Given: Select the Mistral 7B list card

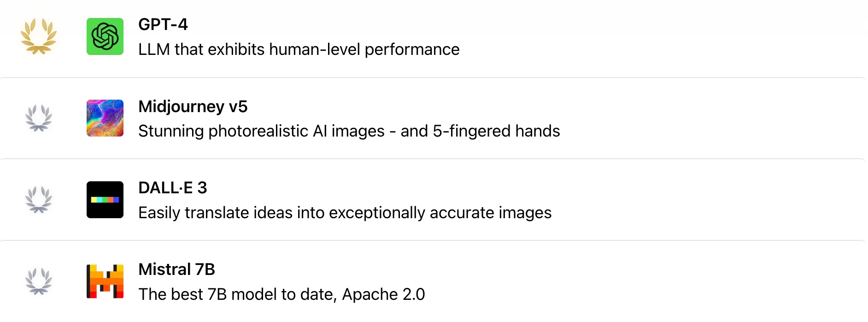Looking at the screenshot, I should pyautogui.click(x=434, y=281).
